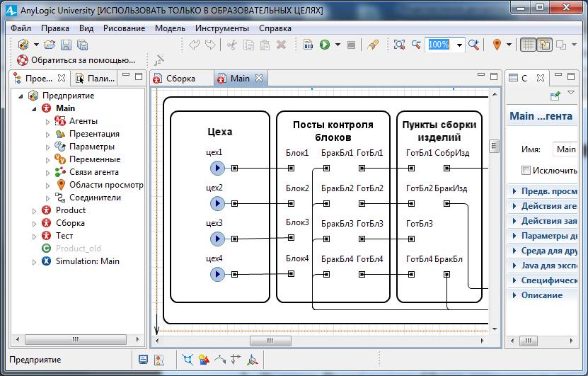Click the Блок1 port in canvas
The image size is (588, 376).
coord(291,168)
